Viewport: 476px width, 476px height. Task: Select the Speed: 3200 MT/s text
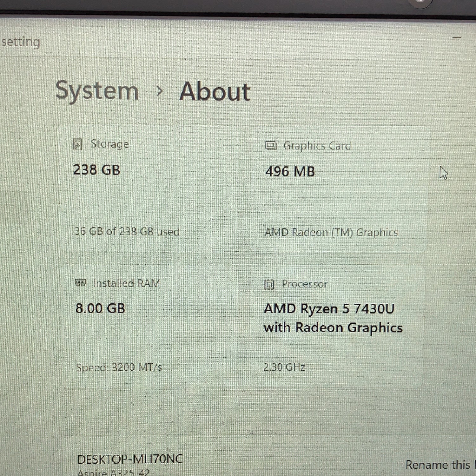pyautogui.click(x=119, y=367)
